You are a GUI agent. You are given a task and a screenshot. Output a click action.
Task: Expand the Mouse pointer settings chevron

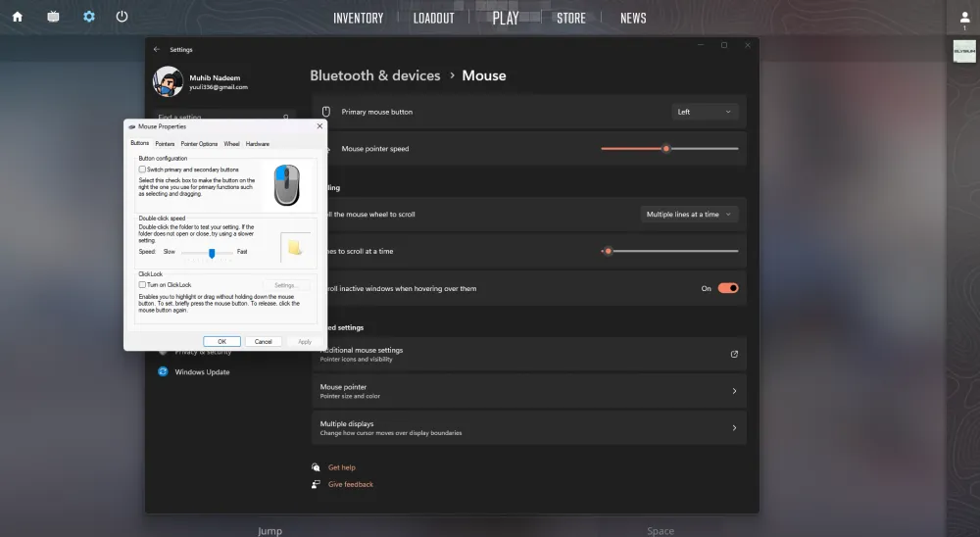734,391
